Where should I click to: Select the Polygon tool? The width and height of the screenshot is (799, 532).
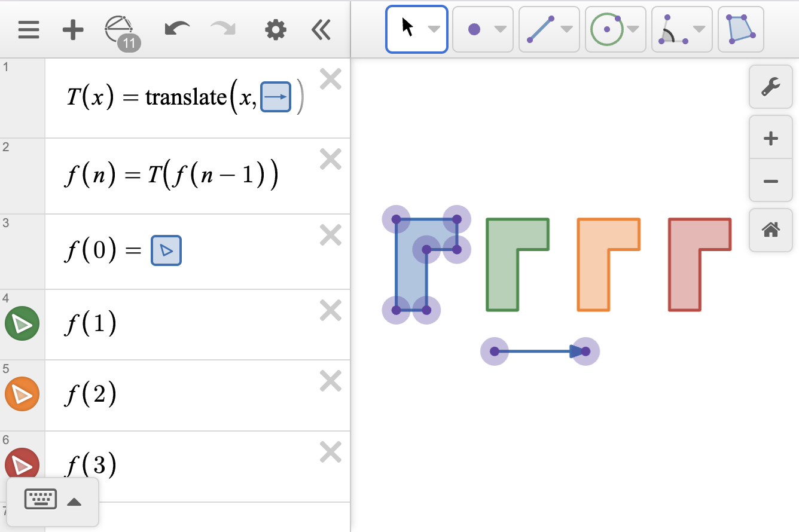coord(740,29)
